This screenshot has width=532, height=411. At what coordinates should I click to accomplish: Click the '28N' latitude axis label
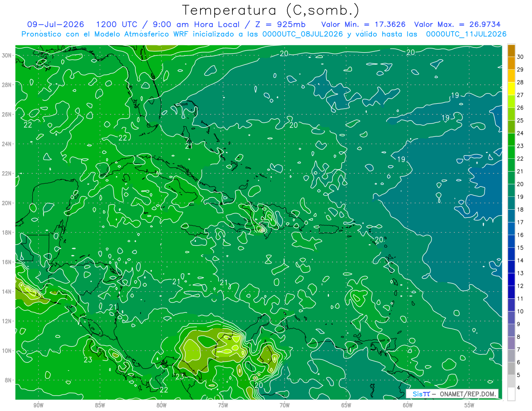pos(7,85)
